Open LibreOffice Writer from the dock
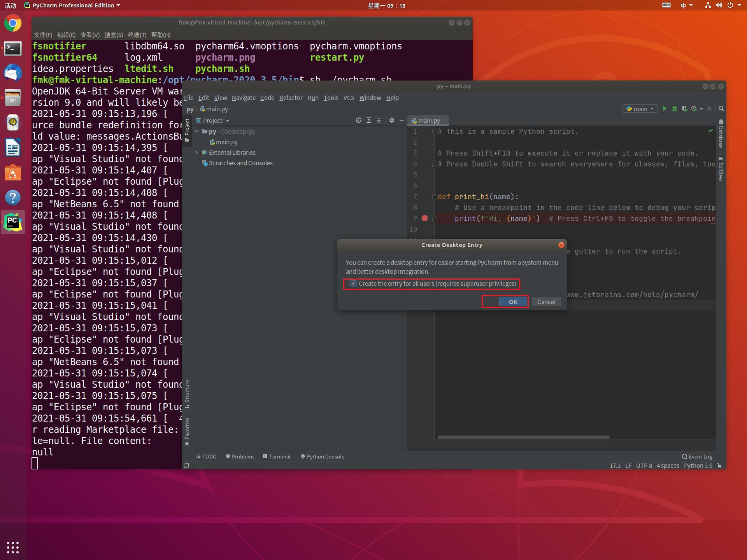747x560 pixels. pos(13,147)
